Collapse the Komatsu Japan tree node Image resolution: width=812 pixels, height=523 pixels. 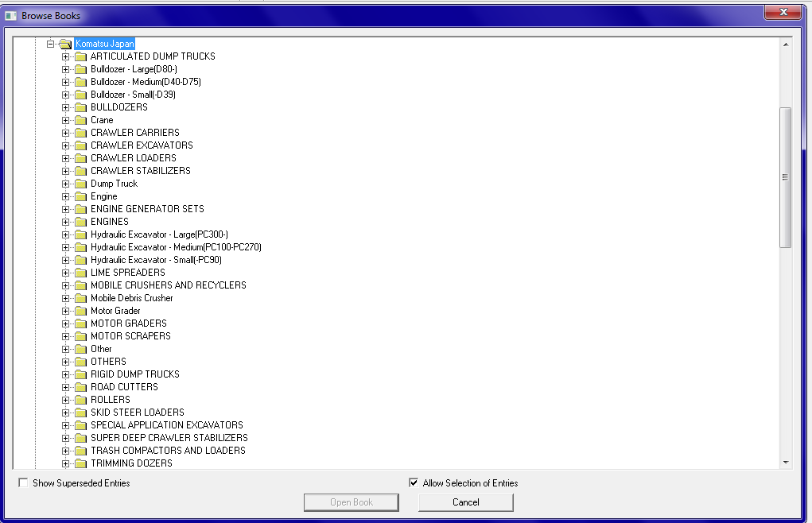click(50, 44)
